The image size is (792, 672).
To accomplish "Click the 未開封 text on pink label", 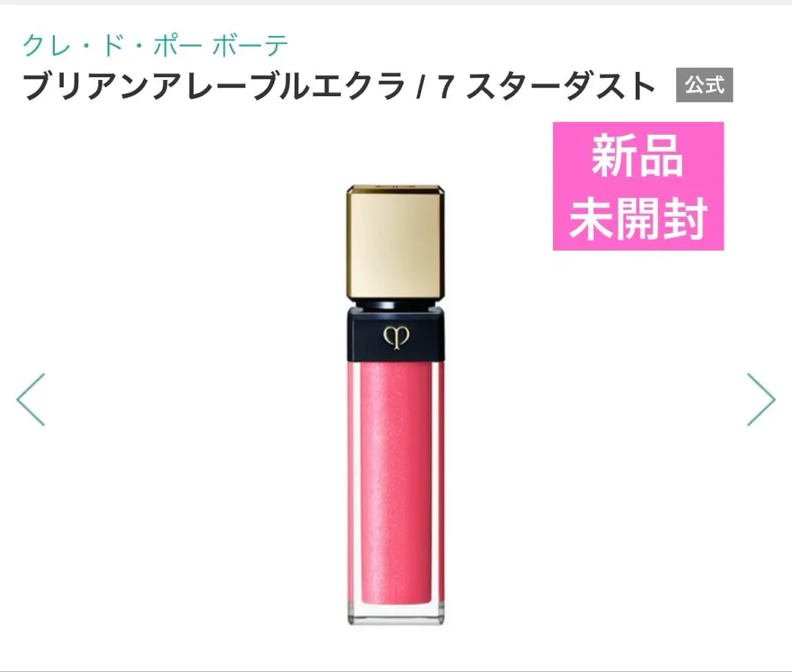I will click(637, 218).
